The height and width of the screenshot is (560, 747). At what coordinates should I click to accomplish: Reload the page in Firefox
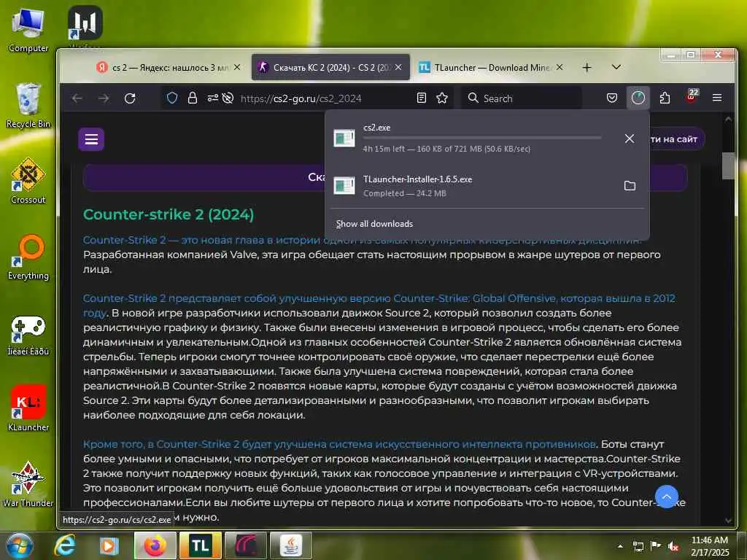click(130, 98)
